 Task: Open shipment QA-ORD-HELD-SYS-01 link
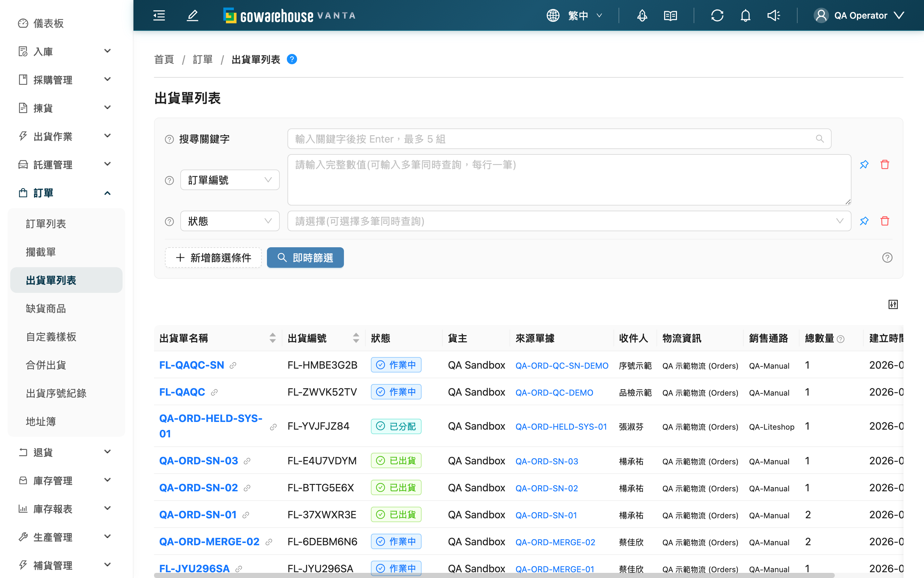pyautogui.click(x=211, y=426)
